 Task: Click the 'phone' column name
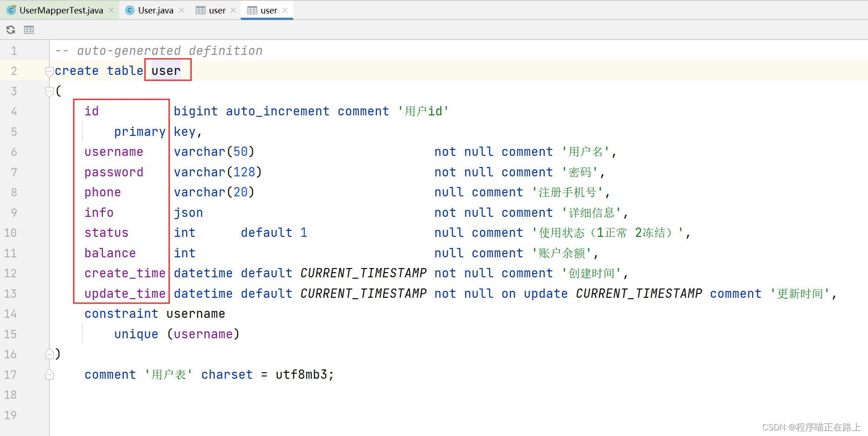tap(102, 192)
